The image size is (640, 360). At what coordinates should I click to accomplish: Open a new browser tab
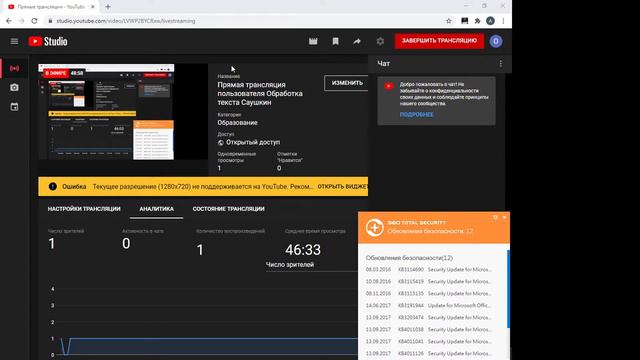point(108,7)
